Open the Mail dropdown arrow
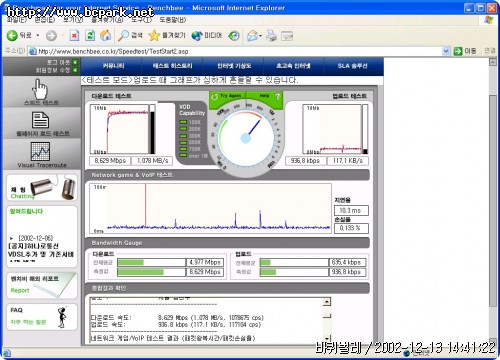The height and width of the screenshot is (360, 500). (x=260, y=35)
